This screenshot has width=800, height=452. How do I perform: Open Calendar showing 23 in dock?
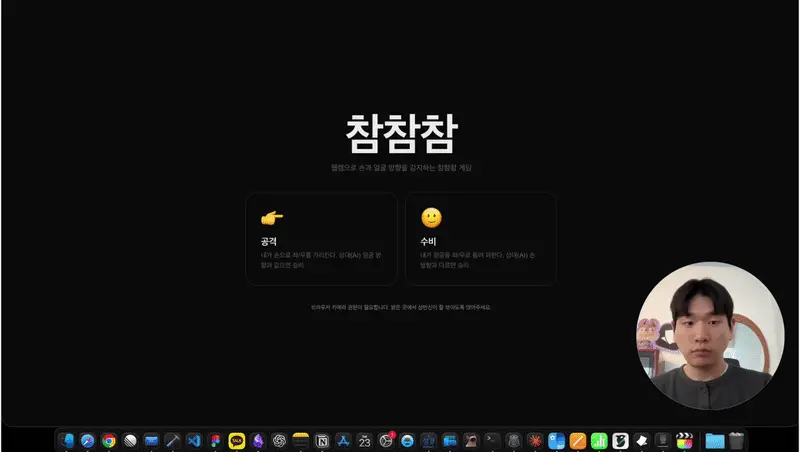(364, 441)
